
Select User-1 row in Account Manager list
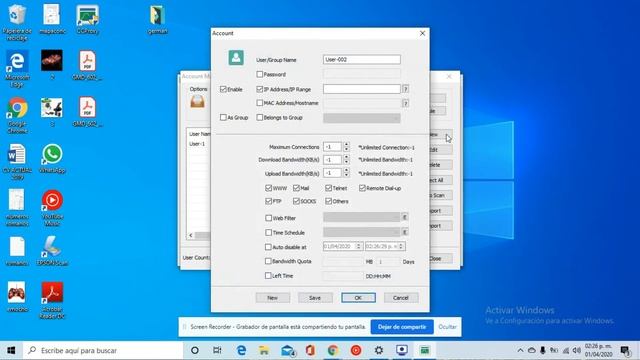point(199,144)
